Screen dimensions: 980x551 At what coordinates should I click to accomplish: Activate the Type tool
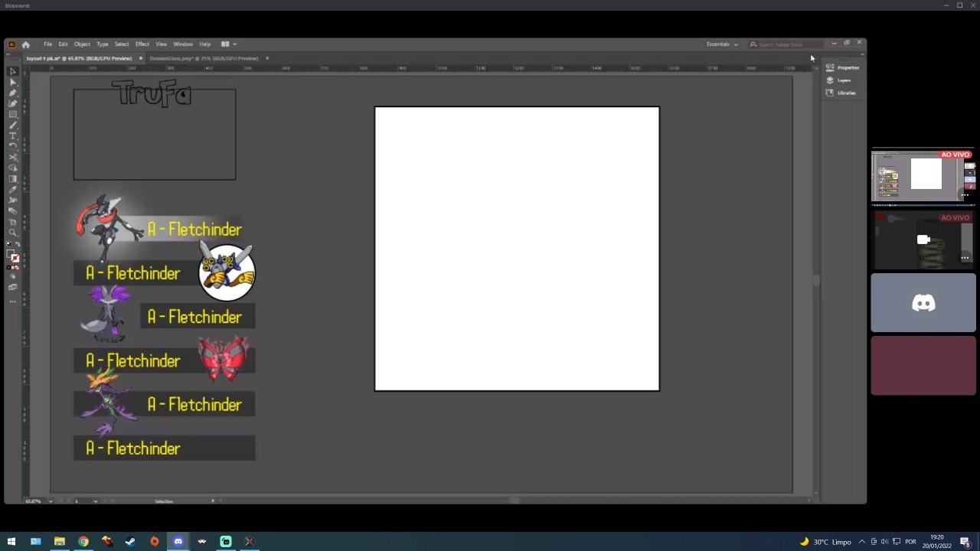(12, 135)
